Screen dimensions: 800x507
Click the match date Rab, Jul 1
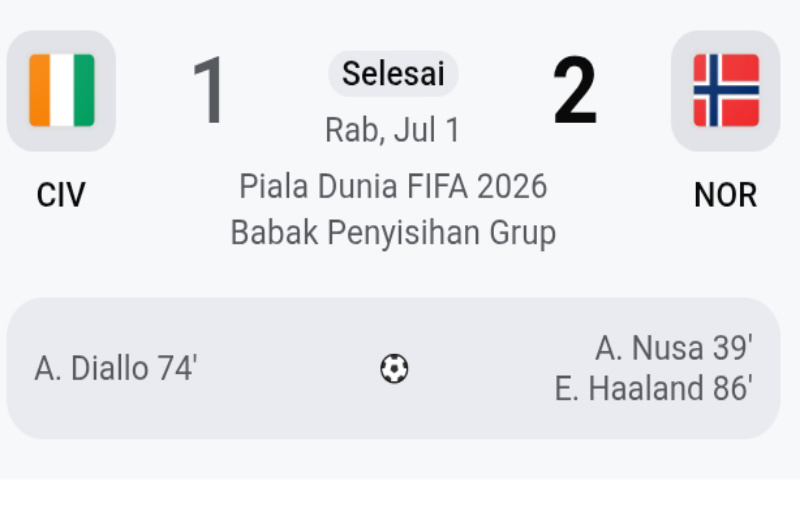(393, 130)
